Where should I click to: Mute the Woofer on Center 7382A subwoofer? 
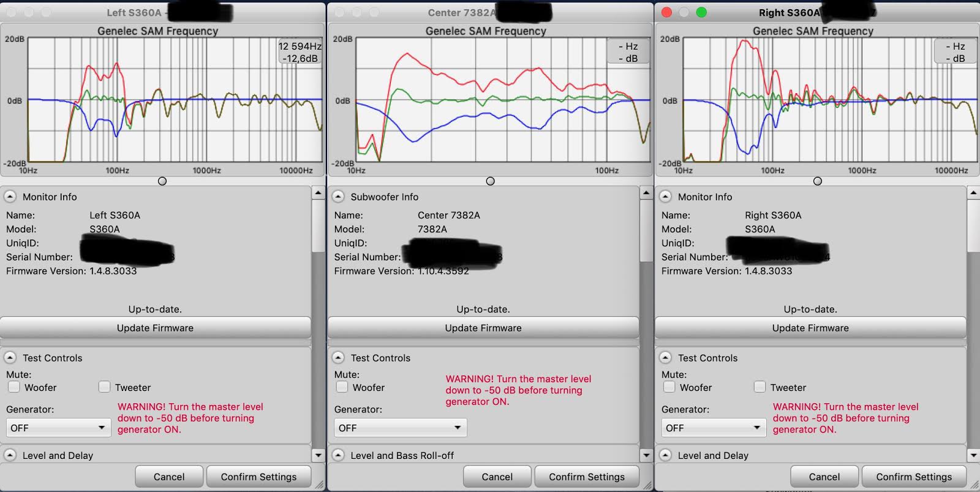click(342, 387)
